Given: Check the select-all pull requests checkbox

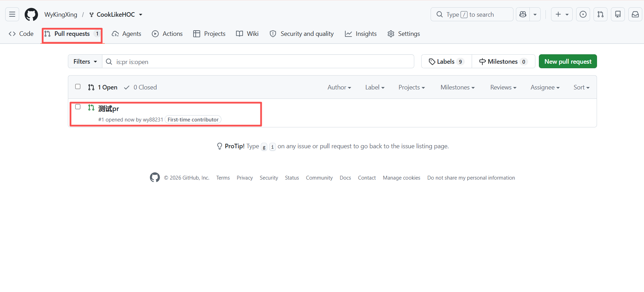Looking at the screenshot, I should (x=78, y=87).
